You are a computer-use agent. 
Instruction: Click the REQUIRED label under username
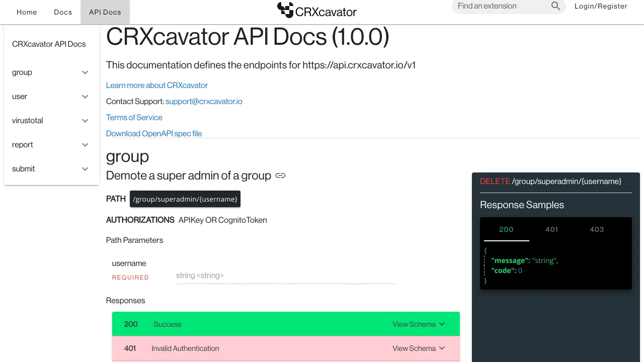coord(130,278)
